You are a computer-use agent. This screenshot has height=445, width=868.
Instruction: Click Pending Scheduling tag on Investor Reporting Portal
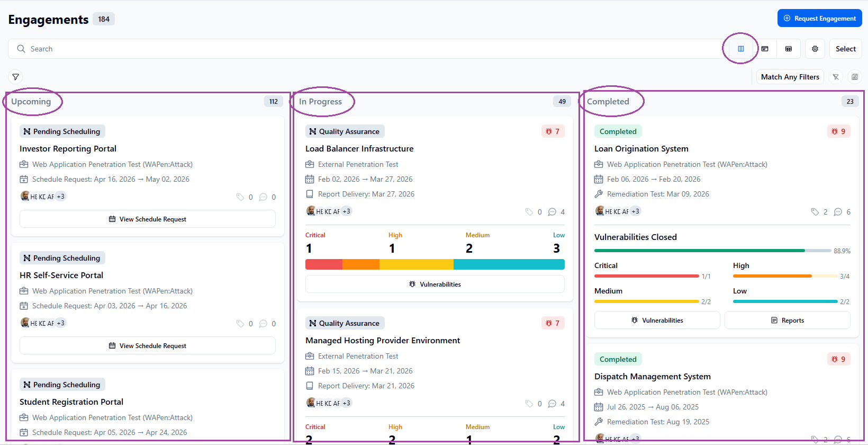62,131
